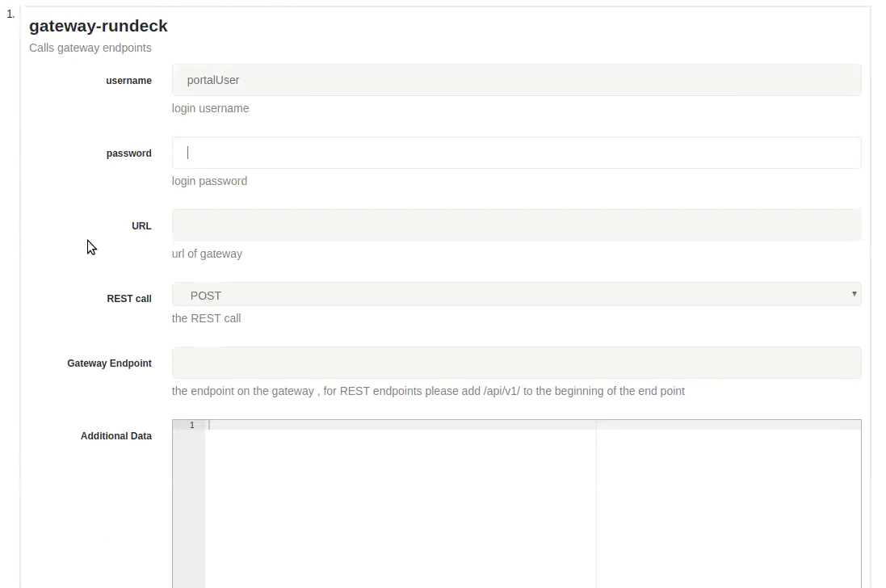
Task: Click the 'Calls gateway endpoints' description
Action: 90,48
